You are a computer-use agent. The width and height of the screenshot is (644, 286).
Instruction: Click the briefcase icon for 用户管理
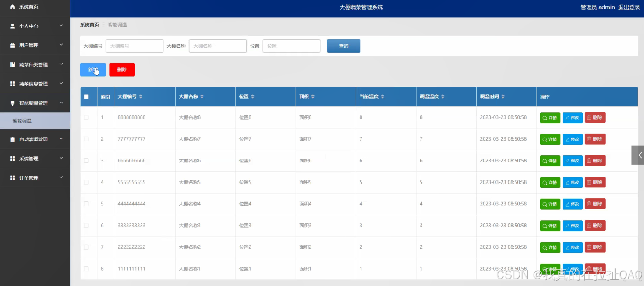pyautogui.click(x=12, y=46)
